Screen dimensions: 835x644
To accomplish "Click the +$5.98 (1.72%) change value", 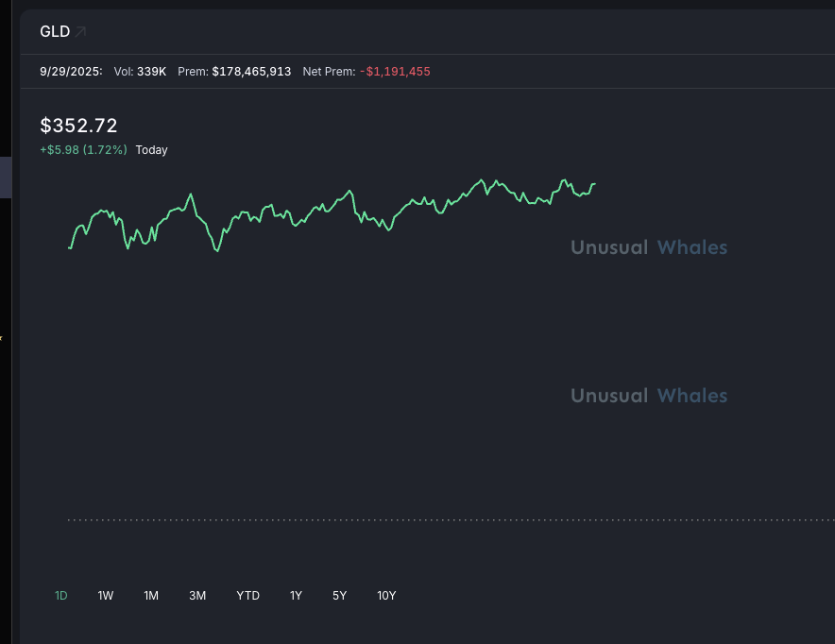I will [83, 150].
